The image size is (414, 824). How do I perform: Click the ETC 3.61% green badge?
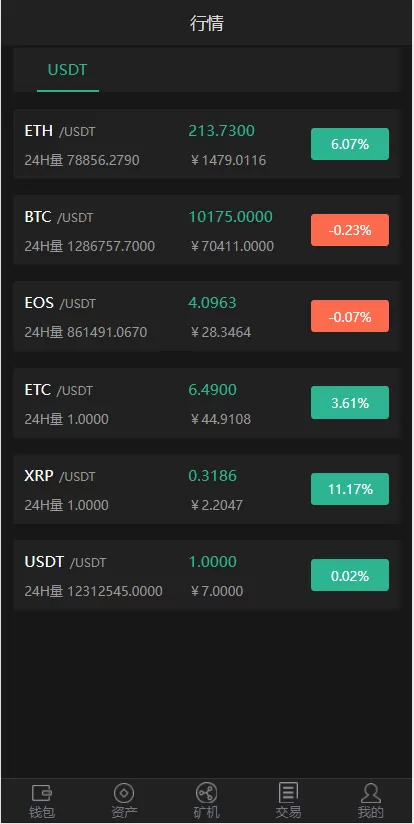[350, 403]
